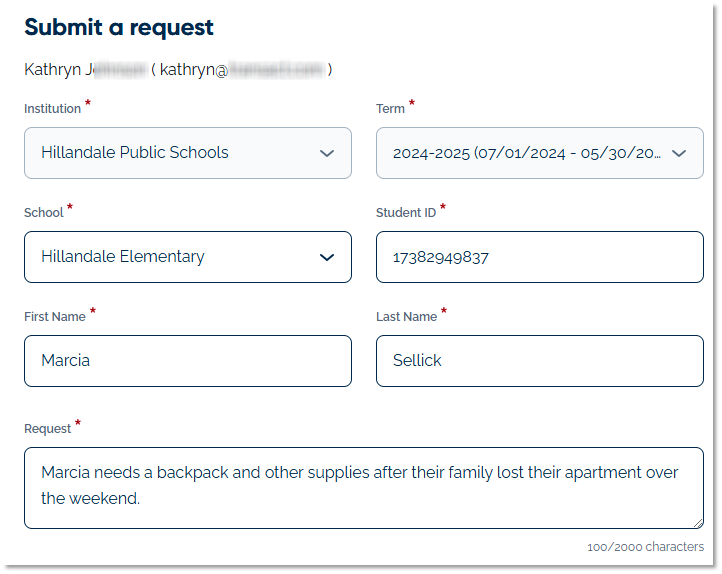722x574 pixels.
Task: Click into the First Name field containing Marcia
Action: pos(187,361)
